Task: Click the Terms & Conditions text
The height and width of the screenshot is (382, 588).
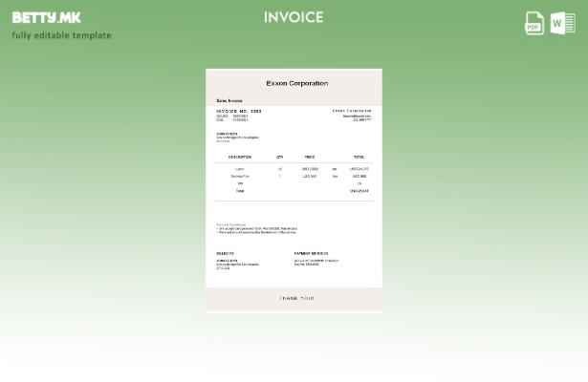Action: coord(230,224)
